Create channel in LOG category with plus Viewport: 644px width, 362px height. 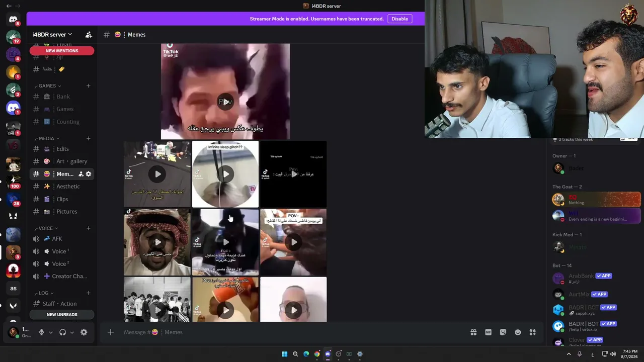(x=89, y=293)
